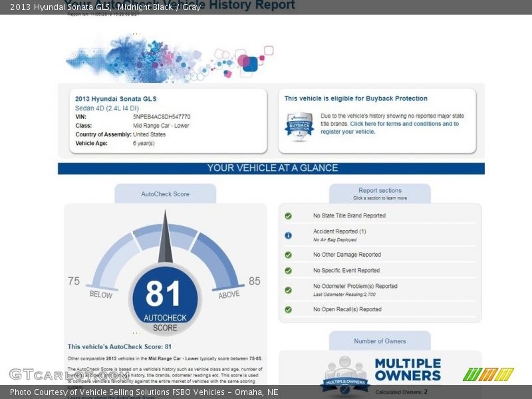Click the terms and conditions registration link
532x399 pixels.
point(390,128)
